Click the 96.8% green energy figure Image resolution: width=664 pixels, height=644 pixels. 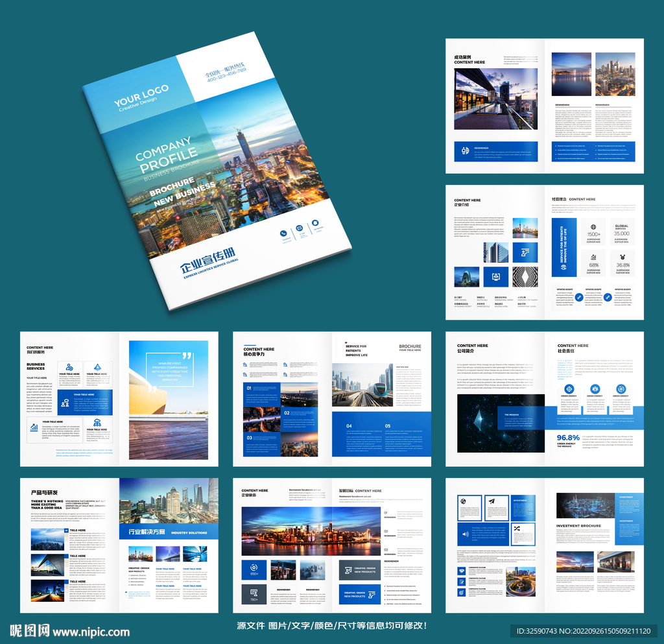[568, 438]
